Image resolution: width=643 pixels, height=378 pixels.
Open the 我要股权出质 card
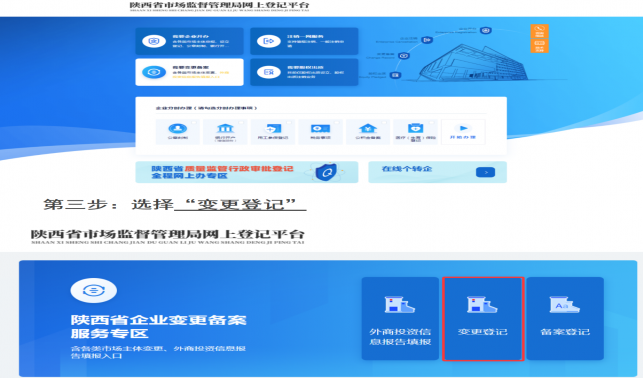[304, 72]
